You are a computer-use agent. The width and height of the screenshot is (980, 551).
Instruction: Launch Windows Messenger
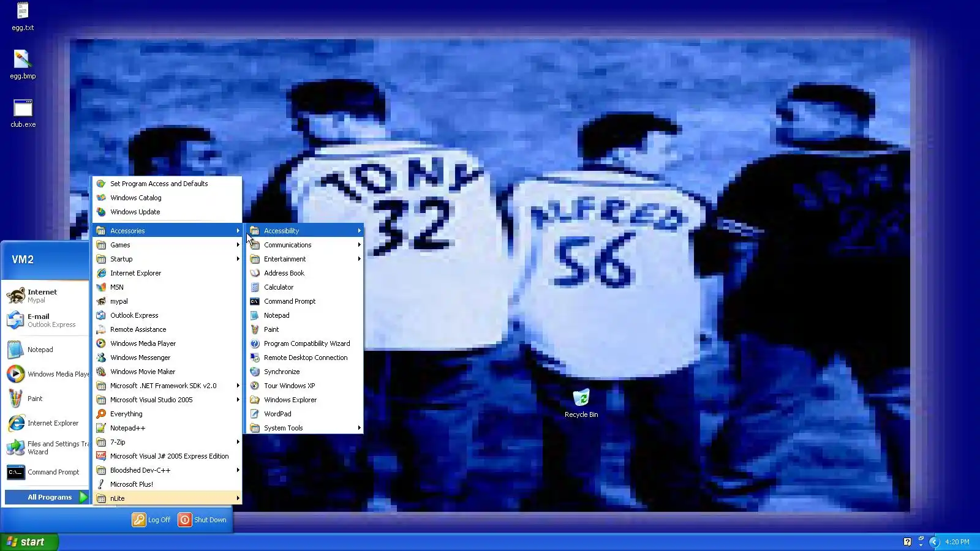click(167, 358)
